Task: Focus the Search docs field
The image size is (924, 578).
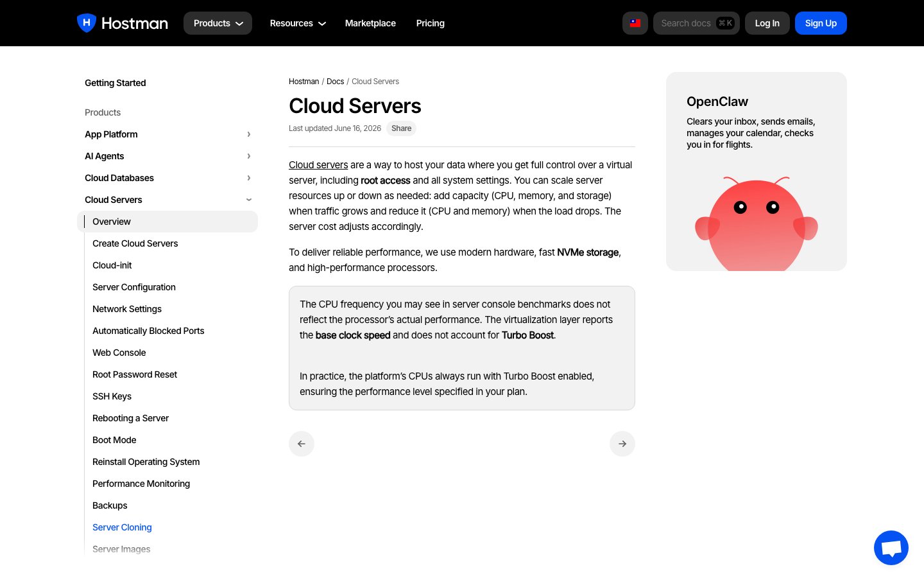Action: [x=696, y=23]
